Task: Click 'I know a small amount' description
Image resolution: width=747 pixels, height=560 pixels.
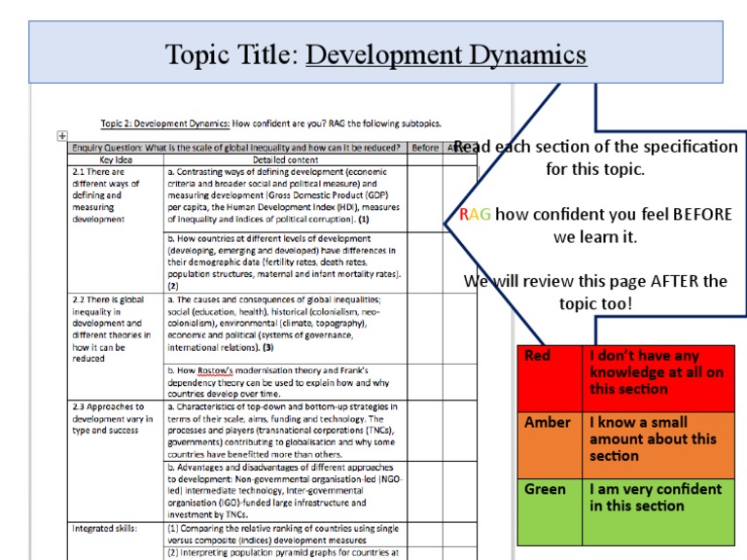Action: point(658,445)
